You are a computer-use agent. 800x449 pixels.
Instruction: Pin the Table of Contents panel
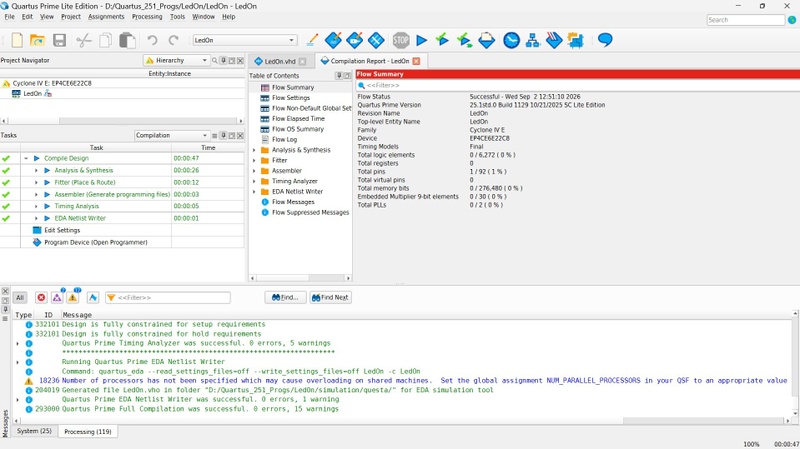coord(339,76)
